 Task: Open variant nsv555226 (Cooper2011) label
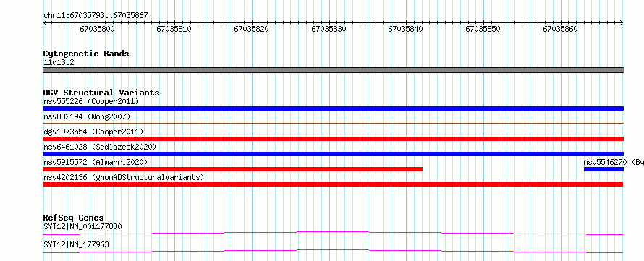point(91,101)
